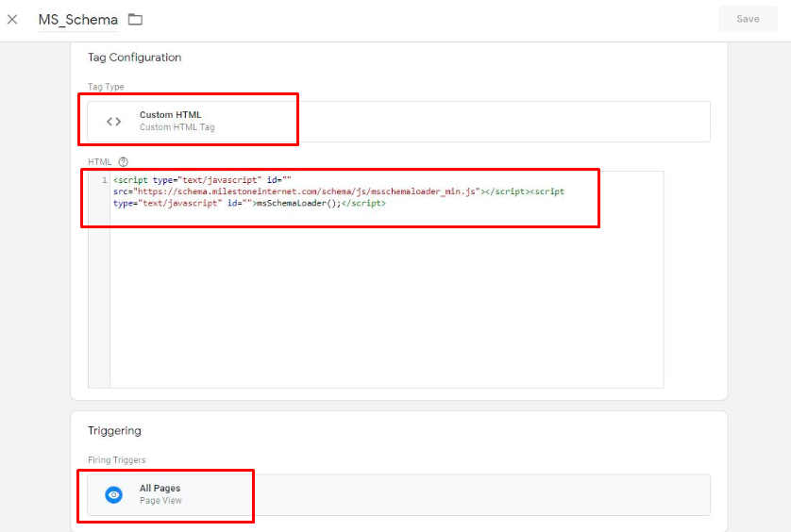Viewport: 791px width, 532px height.
Task: Click the Custom HTML code brackets icon
Action: point(114,122)
